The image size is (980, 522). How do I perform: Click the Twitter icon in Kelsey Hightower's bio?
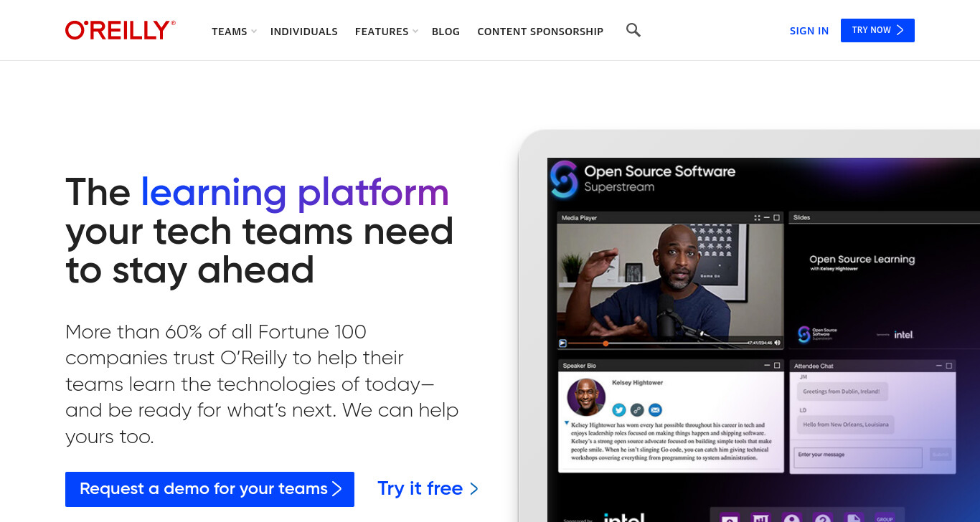(x=619, y=410)
